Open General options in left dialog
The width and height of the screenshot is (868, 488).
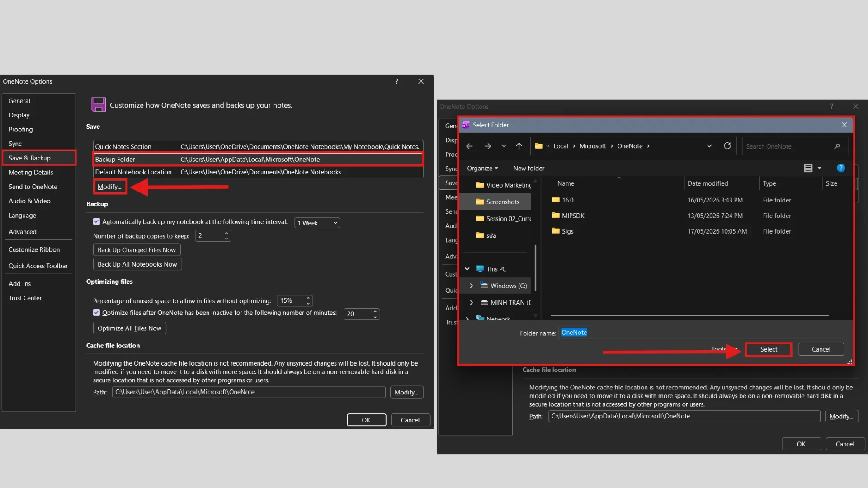[39, 101]
